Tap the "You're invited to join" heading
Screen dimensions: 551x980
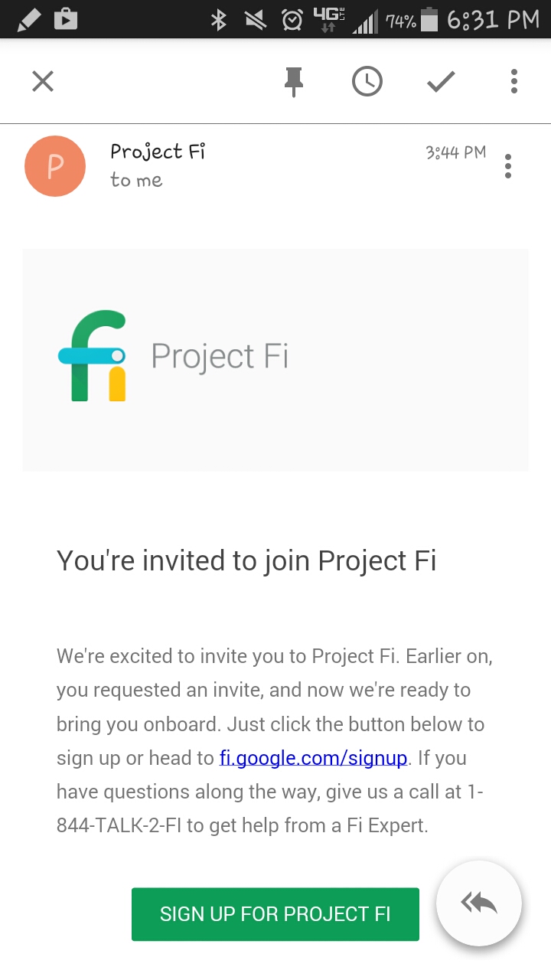(246, 560)
